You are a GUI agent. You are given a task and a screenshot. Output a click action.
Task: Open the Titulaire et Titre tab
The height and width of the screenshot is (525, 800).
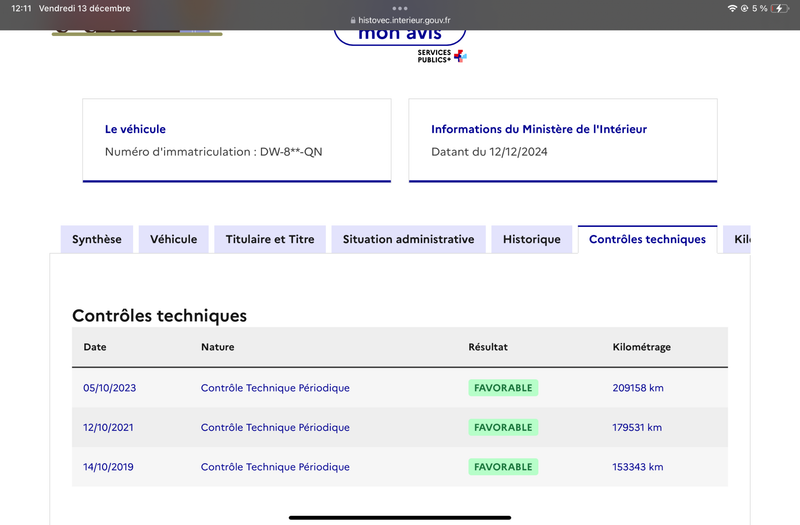coord(270,239)
